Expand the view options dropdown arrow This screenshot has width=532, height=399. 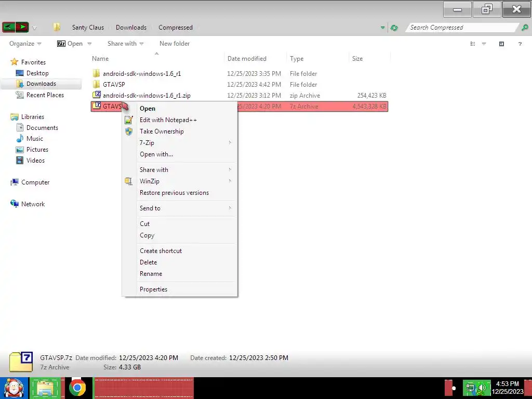click(484, 44)
